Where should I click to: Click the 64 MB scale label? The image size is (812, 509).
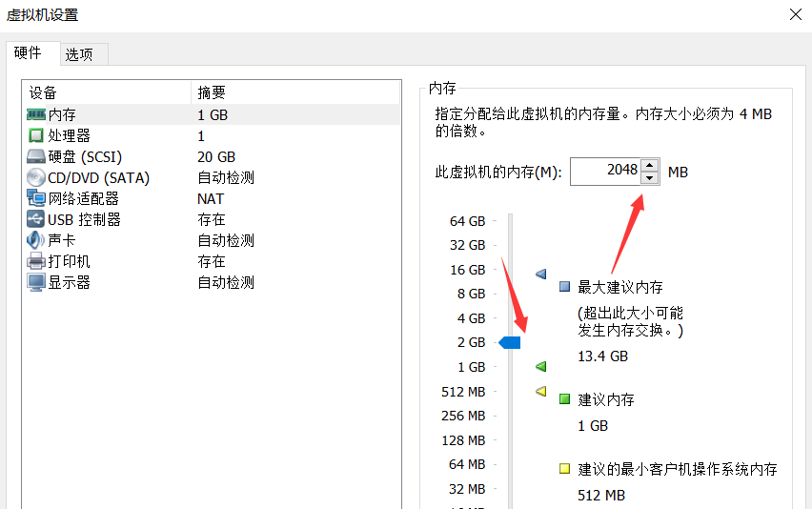click(x=467, y=464)
